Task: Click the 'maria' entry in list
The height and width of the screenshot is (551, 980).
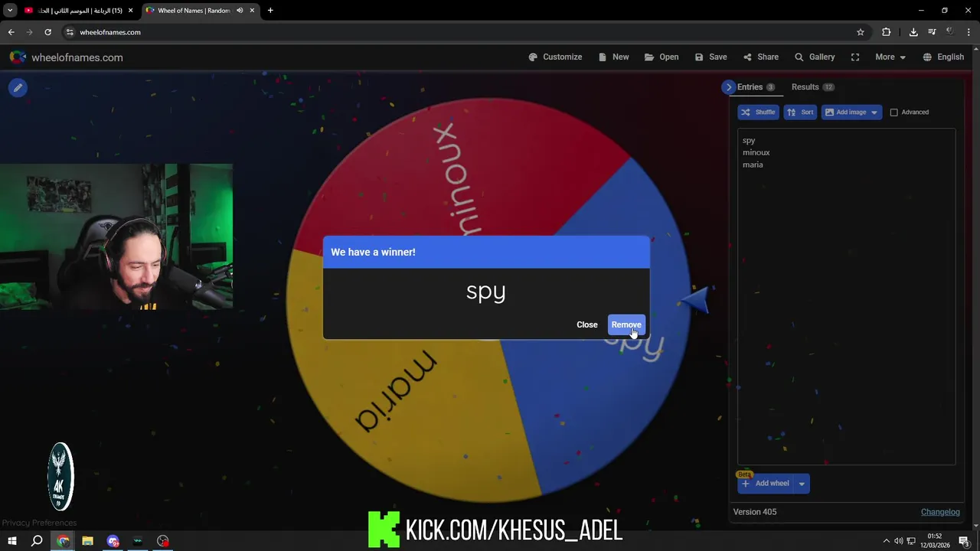Action: coord(753,165)
